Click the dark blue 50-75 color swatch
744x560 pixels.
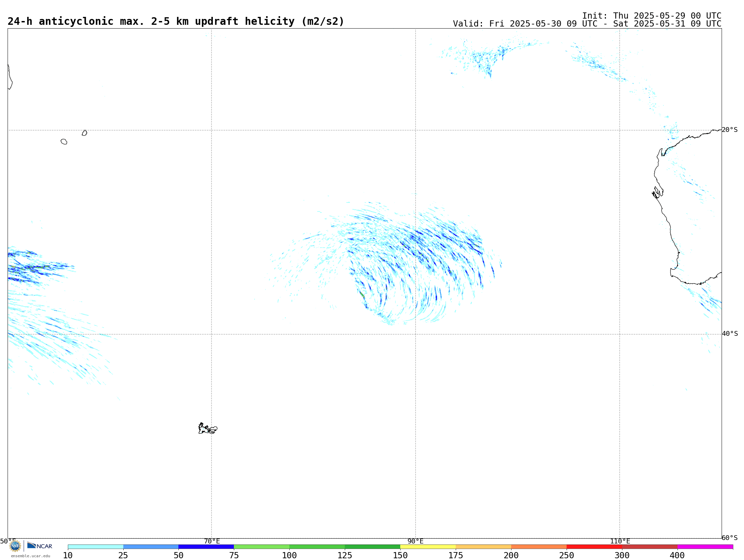click(206, 547)
